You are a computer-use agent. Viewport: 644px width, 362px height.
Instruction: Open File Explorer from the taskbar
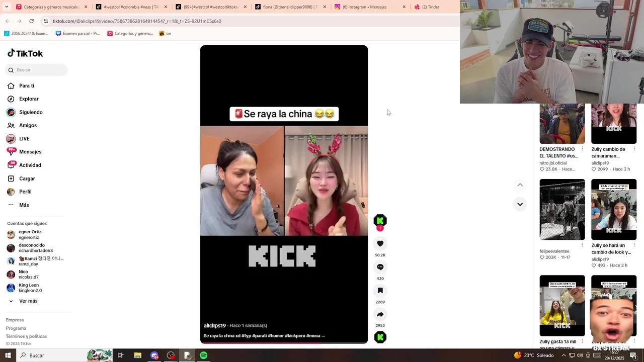pyautogui.click(x=137, y=355)
